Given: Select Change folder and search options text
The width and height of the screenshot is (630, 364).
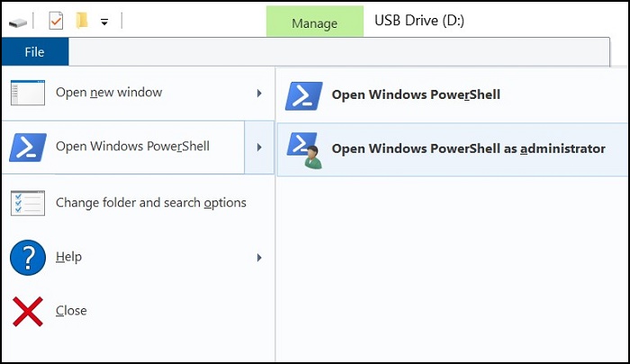Looking at the screenshot, I should (150, 202).
